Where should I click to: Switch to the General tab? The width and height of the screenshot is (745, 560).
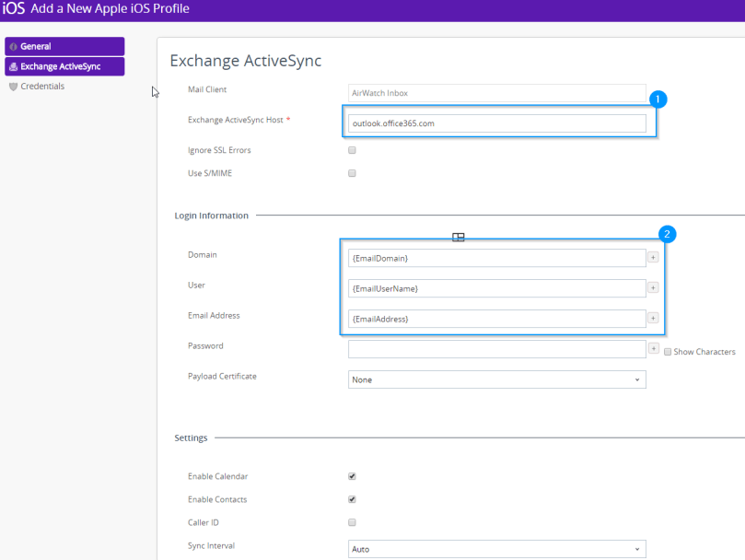tap(64, 46)
